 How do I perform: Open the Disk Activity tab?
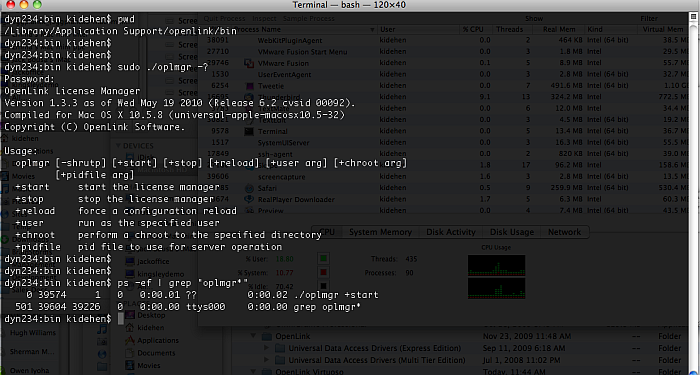(x=451, y=232)
